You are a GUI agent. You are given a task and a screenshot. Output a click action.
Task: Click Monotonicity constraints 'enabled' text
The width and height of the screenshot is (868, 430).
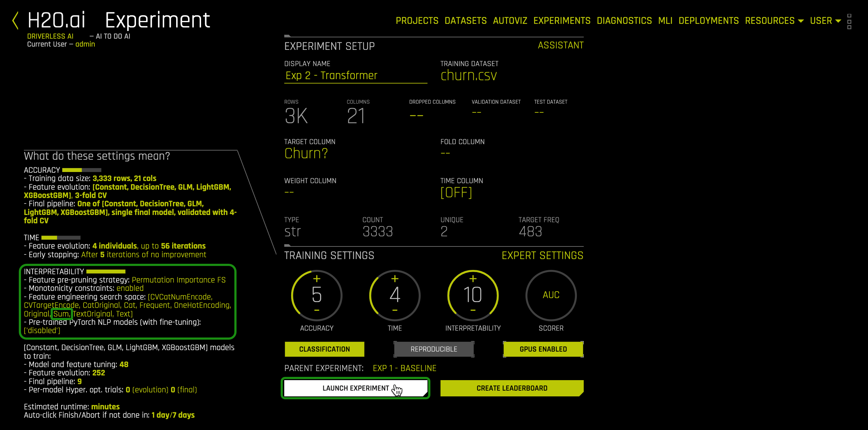pyautogui.click(x=130, y=288)
